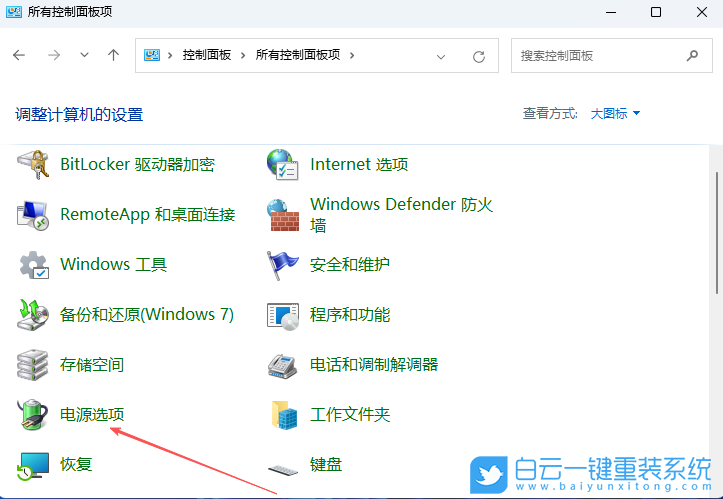Screen dimensions: 723x499
Task: Open the 存储空间 drive stack icon
Action: (x=32, y=365)
